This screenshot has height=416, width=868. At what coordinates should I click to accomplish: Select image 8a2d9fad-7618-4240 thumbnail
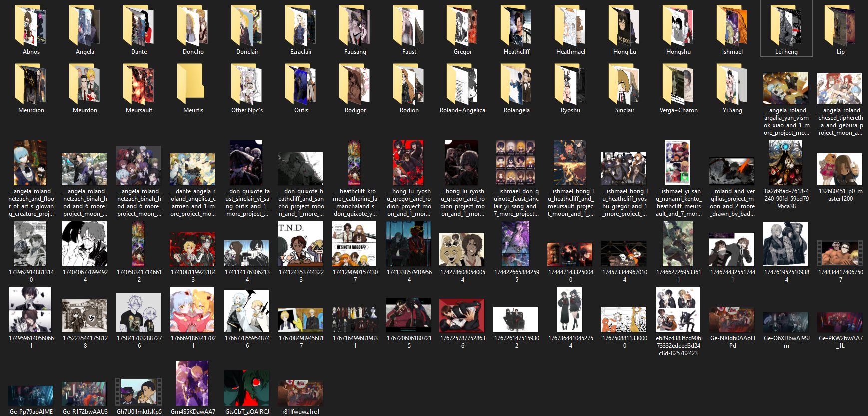[786, 163]
